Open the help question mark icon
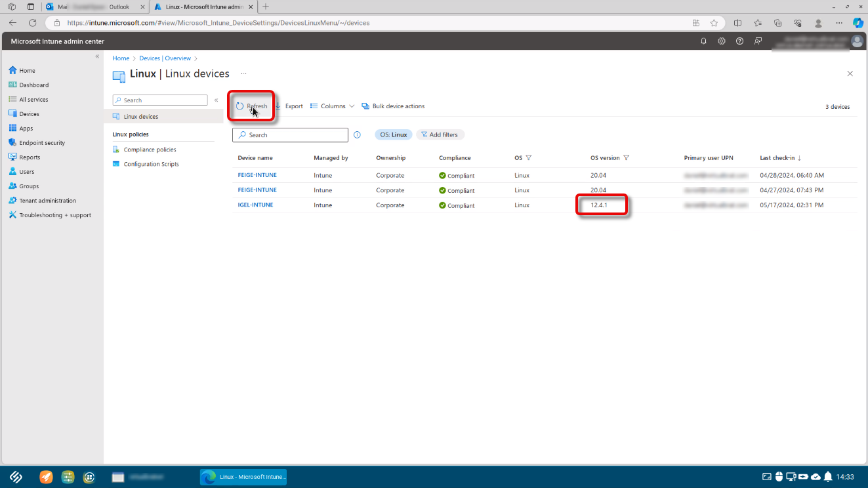The height and width of the screenshot is (488, 868). pyautogui.click(x=739, y=41)
